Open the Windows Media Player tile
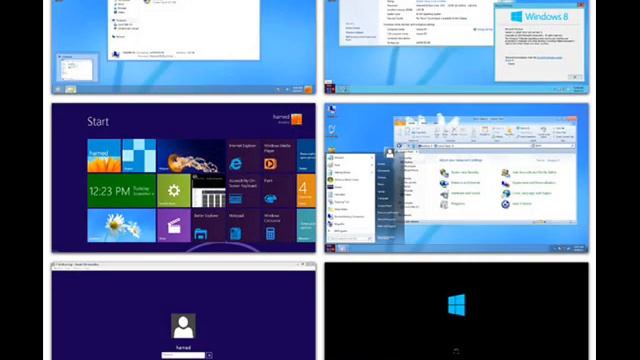 278,156
